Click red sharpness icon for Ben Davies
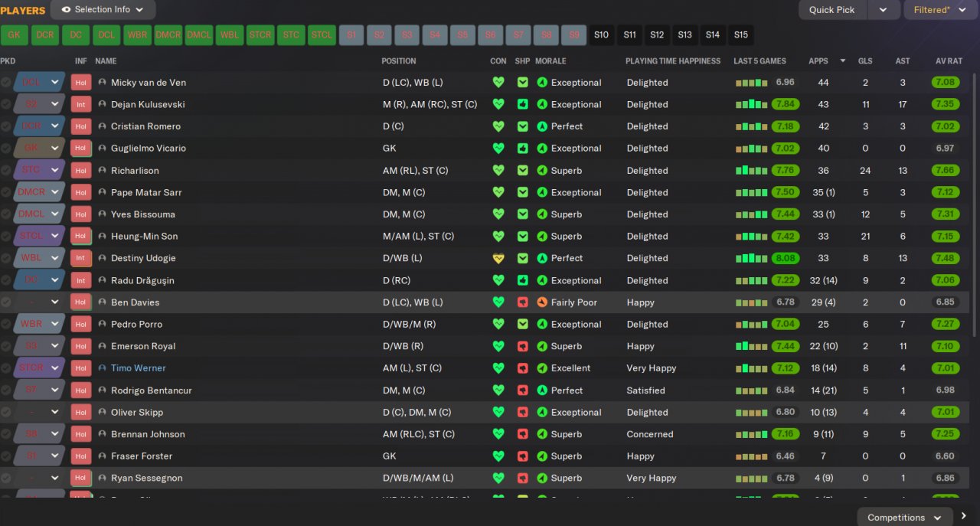The height and width of the screenshot is (526, 980). tap(523, 302)
